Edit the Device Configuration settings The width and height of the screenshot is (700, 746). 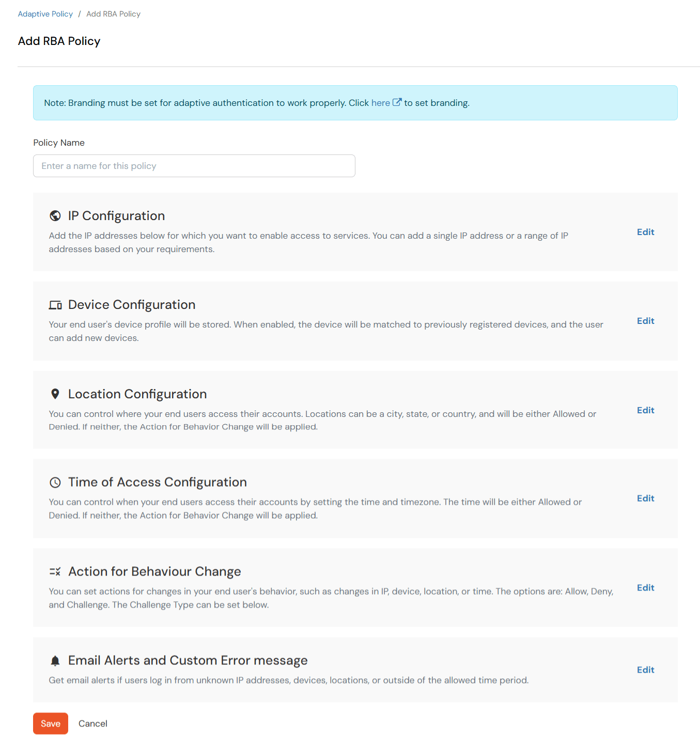[645, 320]
